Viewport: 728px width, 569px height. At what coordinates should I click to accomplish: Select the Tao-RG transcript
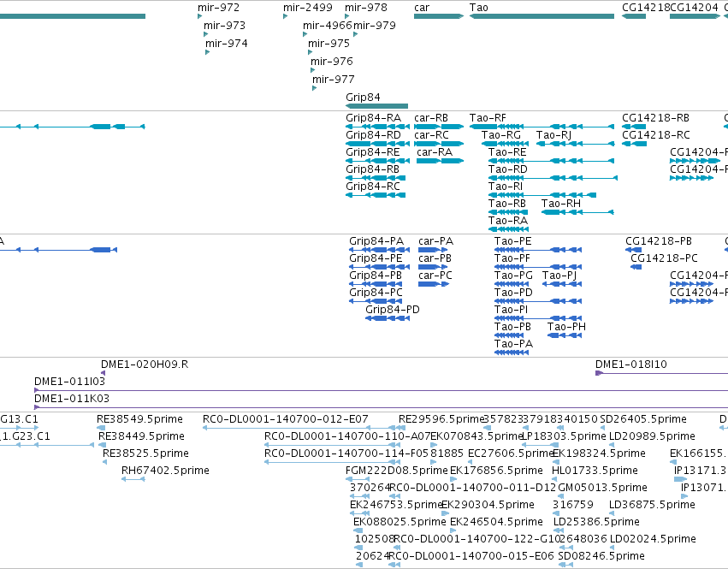click(503, 144)
